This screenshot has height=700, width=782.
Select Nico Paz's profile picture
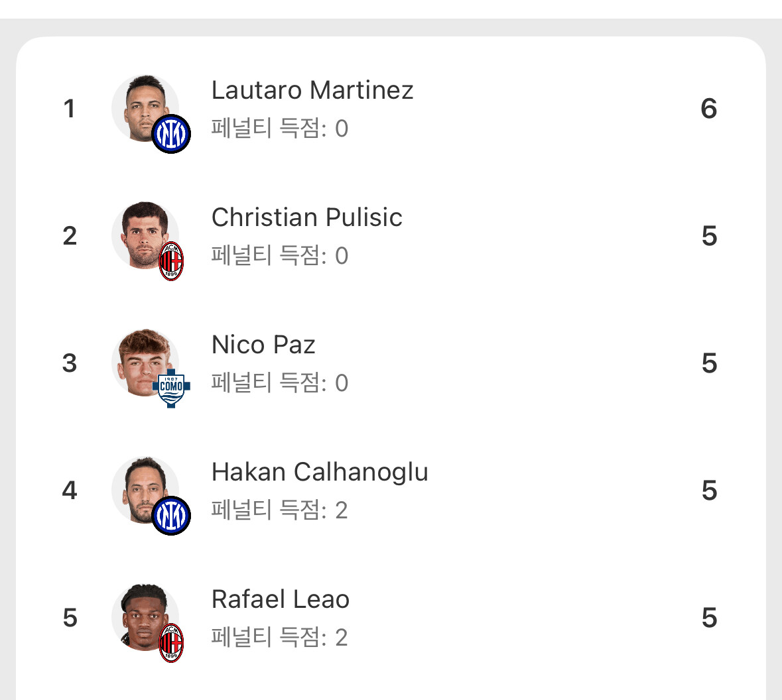tap(141, 359)
